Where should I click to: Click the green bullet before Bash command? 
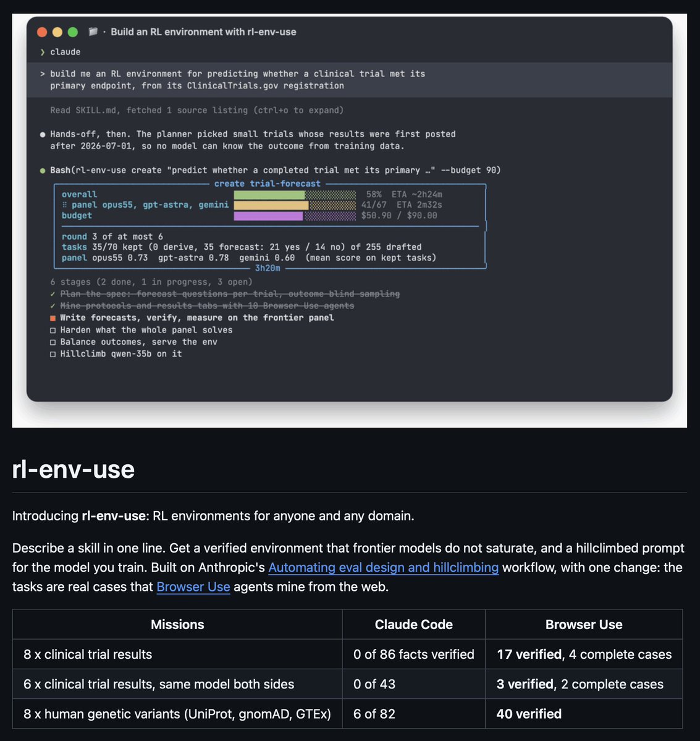tap(43, 170)
